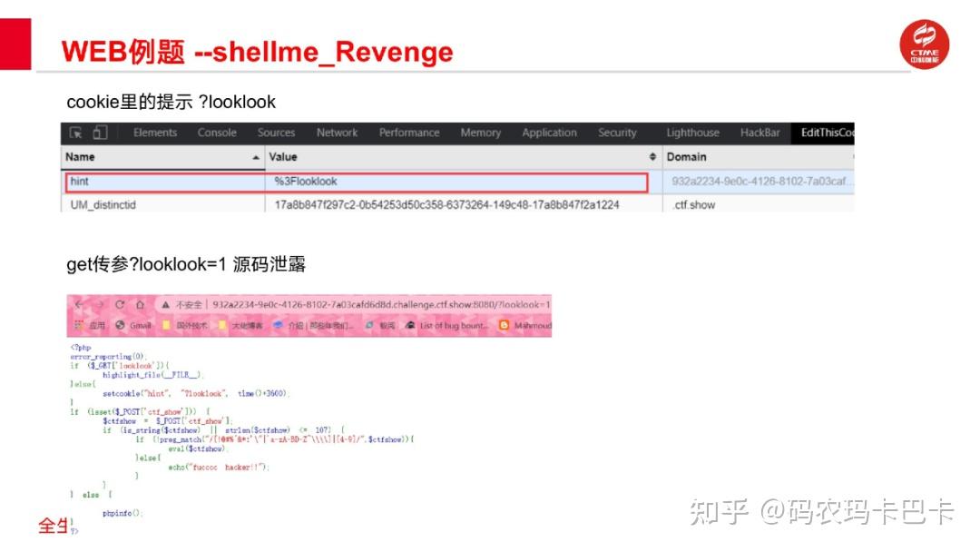Click the 'phpinfo();' code line
The image size is (980, 552).
(x=122, y=513)
